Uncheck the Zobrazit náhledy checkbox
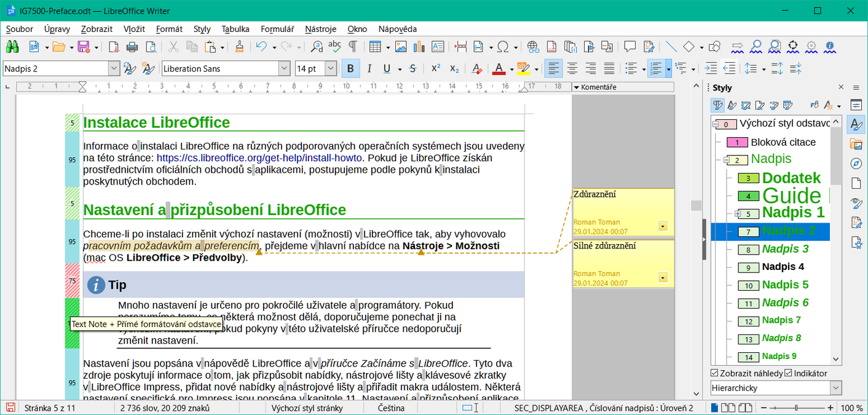The image size is (868, 415). click(x=714, y=373)
